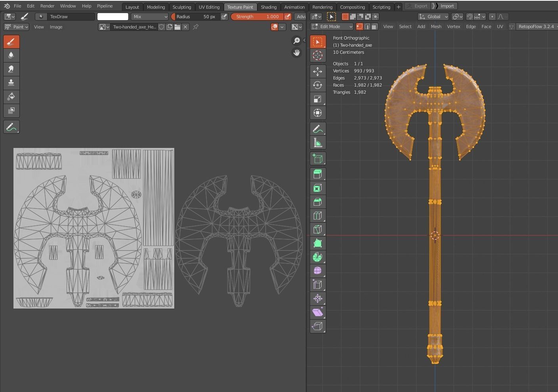Activate the 3D Cursor tool
Image resolution: width=558 pixels, height=392 pixels.
pos(318,55)
